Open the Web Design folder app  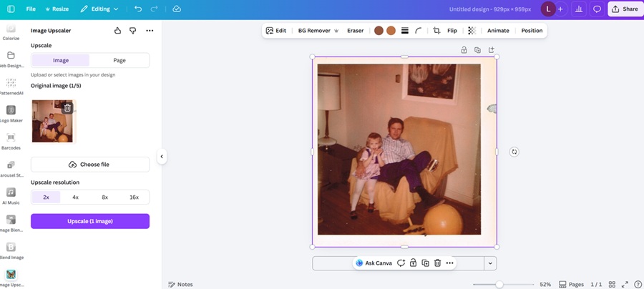11,59
